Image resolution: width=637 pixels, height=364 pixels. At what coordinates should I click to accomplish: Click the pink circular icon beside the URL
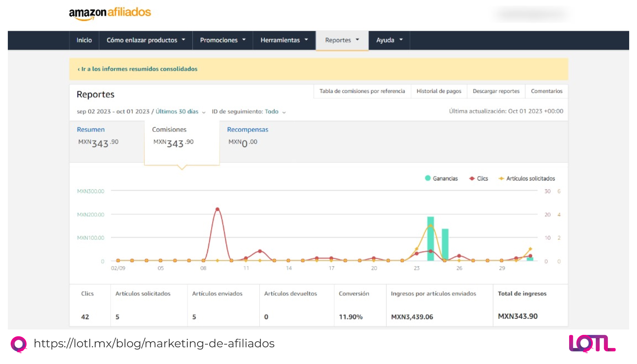pyautogui.click(x=20, y=343)
